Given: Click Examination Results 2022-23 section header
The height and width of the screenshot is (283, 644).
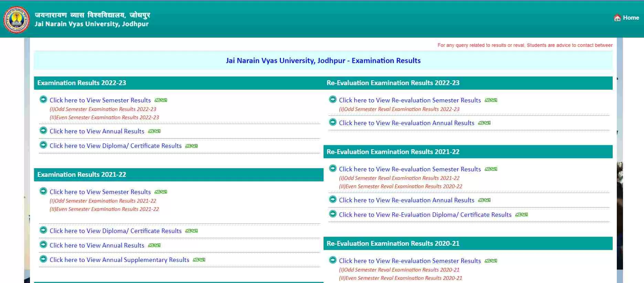Looking at the screenshot, I should point(179,83).
